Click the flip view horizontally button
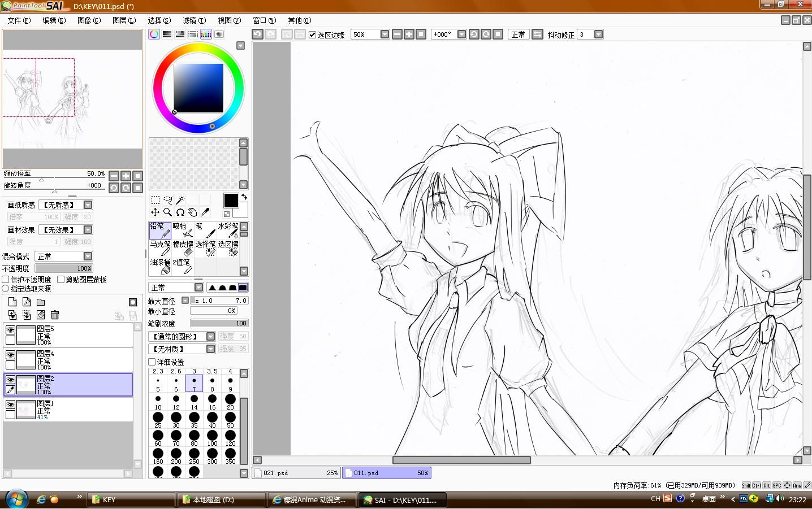The height and width of the screenshot is (509, 812). (x=537, y=34)
